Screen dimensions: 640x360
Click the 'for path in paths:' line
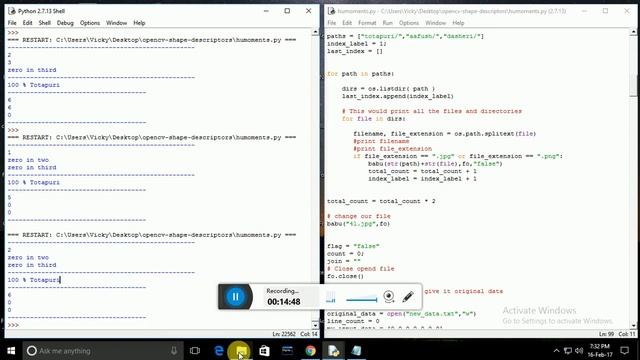click(x=360, y=73)
